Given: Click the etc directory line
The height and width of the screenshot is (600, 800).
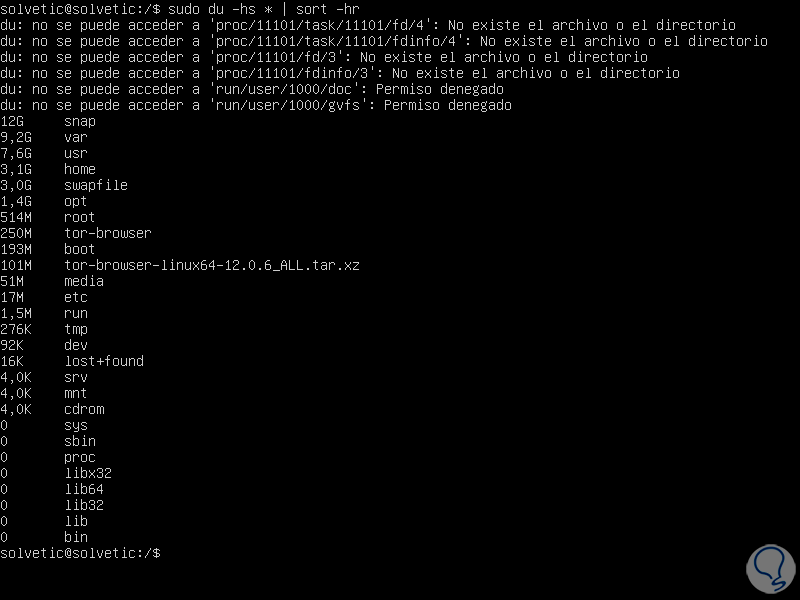Looking at the screenshot, I should tap(76, 297).
